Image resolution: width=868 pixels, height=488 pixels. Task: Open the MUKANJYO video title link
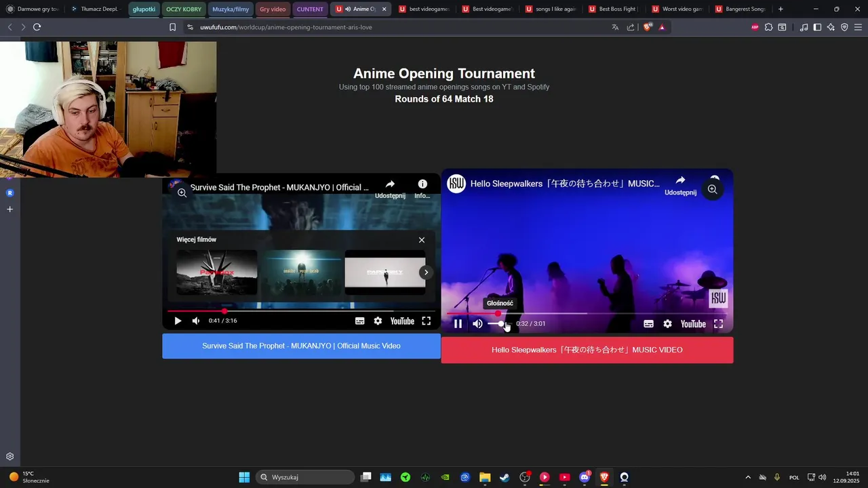pyautogui.click(x=279, y=187)
